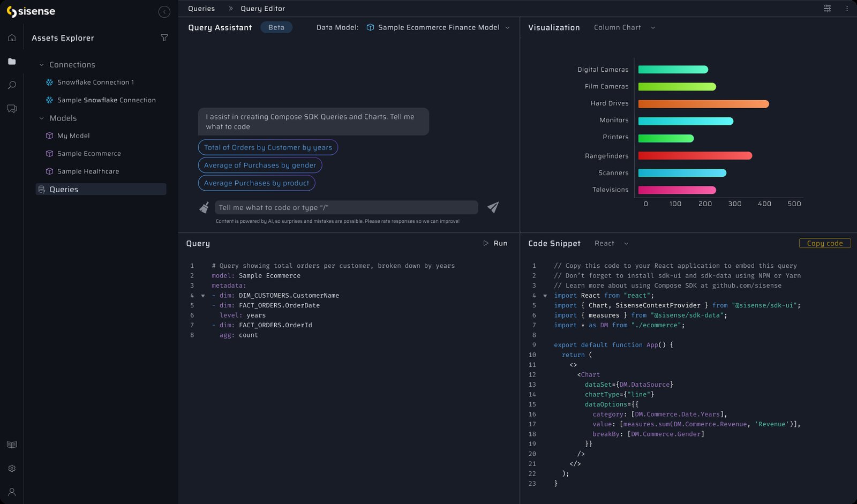Click the Digital Cameras teal bar
Screen dimensions: 857x504
click(x=673, y=70)
